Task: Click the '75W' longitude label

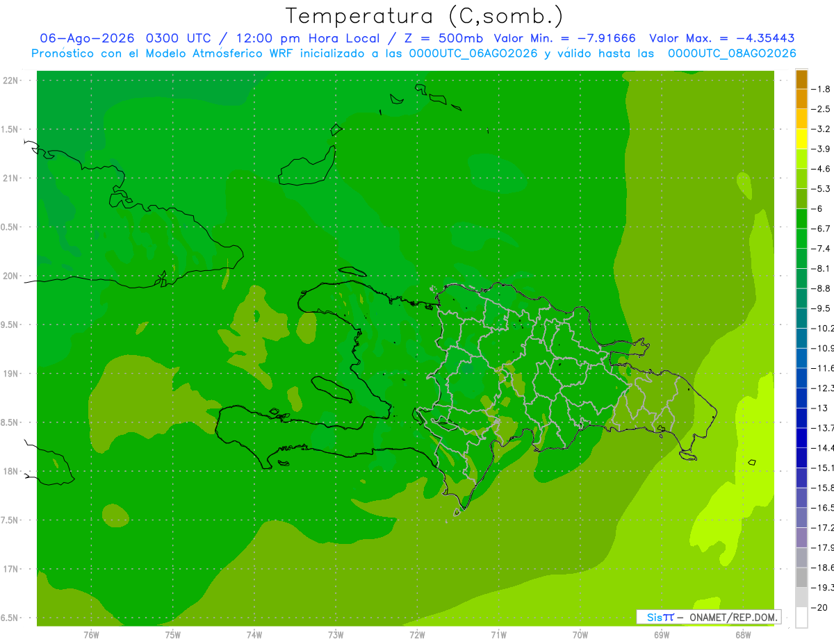Action: 173,635
